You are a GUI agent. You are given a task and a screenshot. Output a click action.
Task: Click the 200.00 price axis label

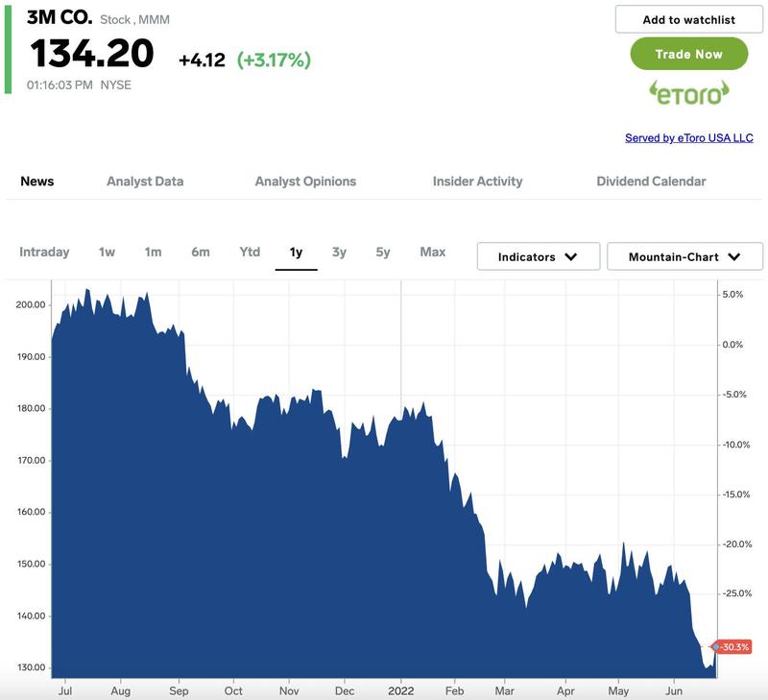pyautogui.click(x=31, y=304)
